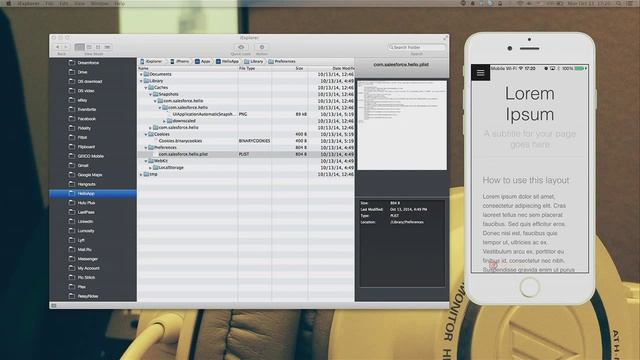
Task: Go to Preferences in the path bar
Action: tap(282, 61)
